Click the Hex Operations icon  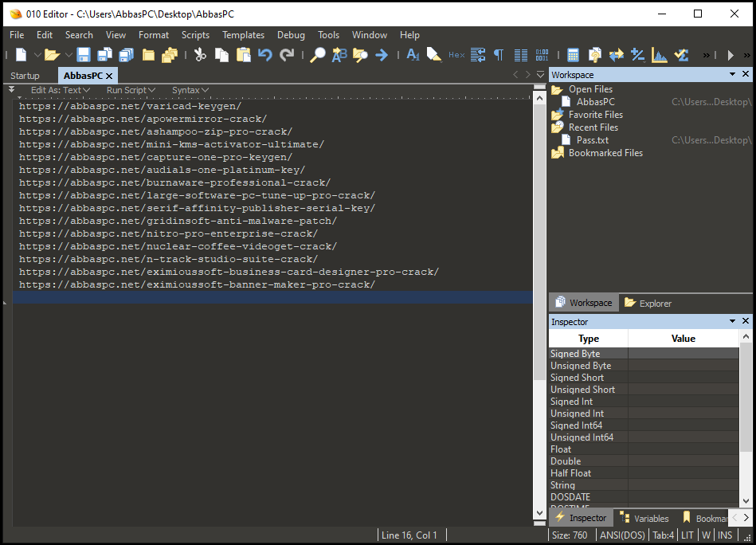(x=637, y=55)
